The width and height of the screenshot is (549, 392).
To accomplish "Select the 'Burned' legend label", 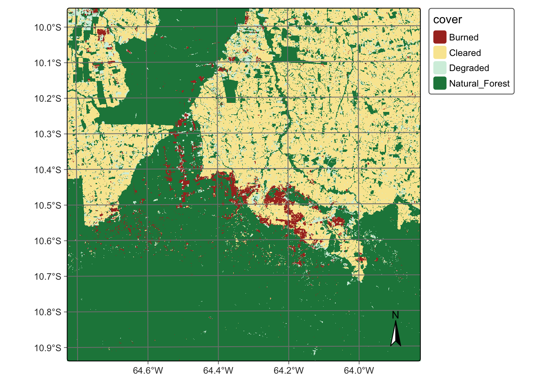I will click(x=464, y=37).
